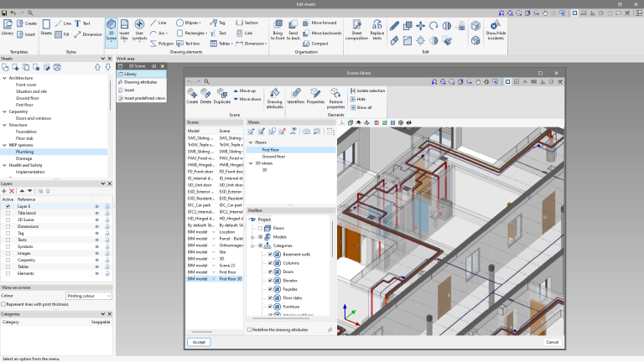Screen dimensions: 644x362
Task: Collapse the MEP systems tree group
Action: click(x=4, y=146)
